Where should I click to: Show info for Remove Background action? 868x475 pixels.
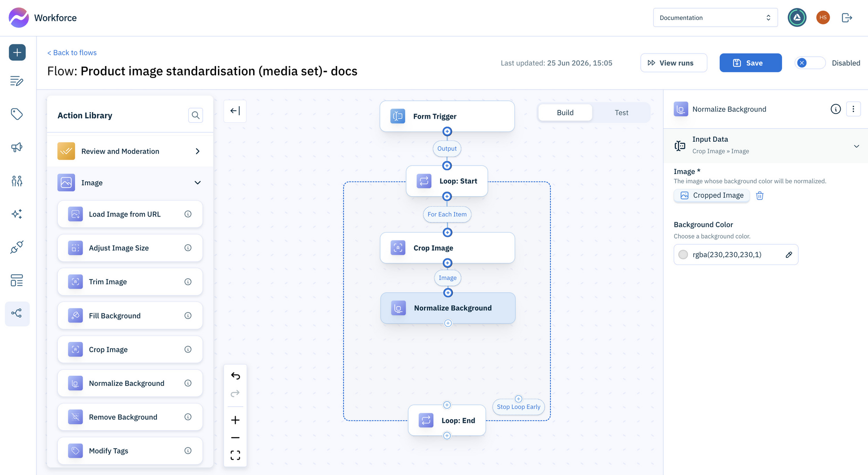click(188, 417)
